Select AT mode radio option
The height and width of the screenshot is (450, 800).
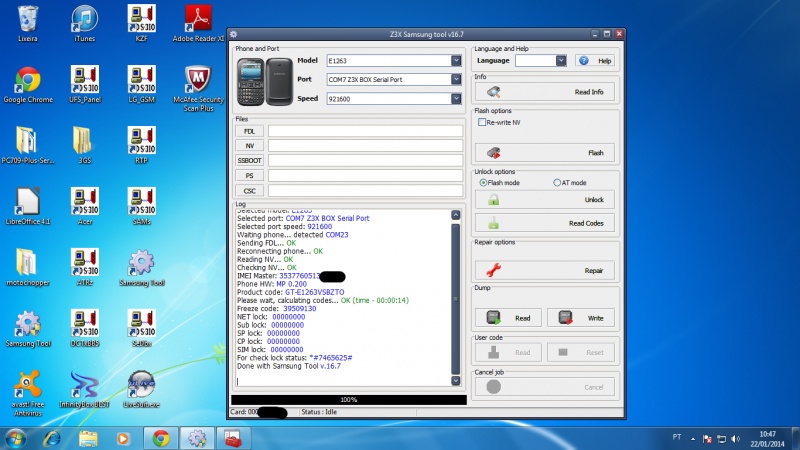pyautogui.click(x=556, y=182)
